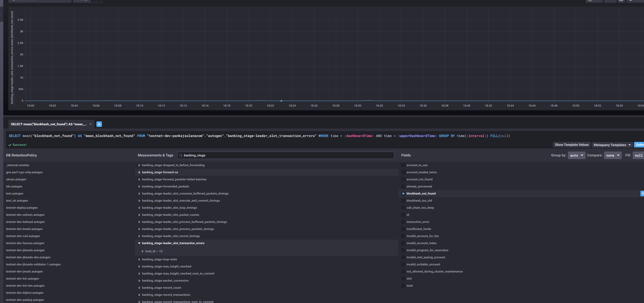Enable the already_processed field
Image resolution: width=644 pixels, height=303 pixels.
[403, 186]
